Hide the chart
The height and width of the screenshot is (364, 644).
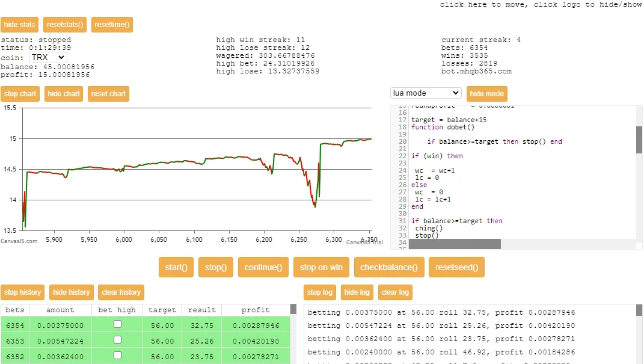64,94
